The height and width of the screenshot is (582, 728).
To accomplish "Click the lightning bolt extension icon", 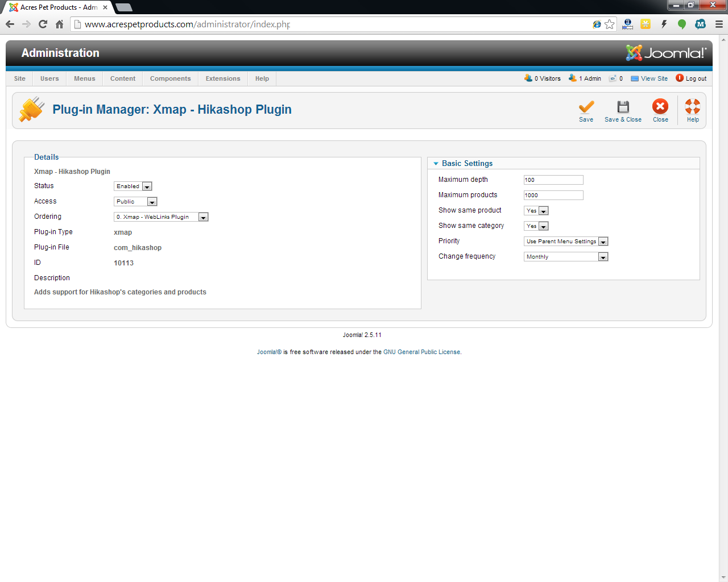I will tap(664, 24).
